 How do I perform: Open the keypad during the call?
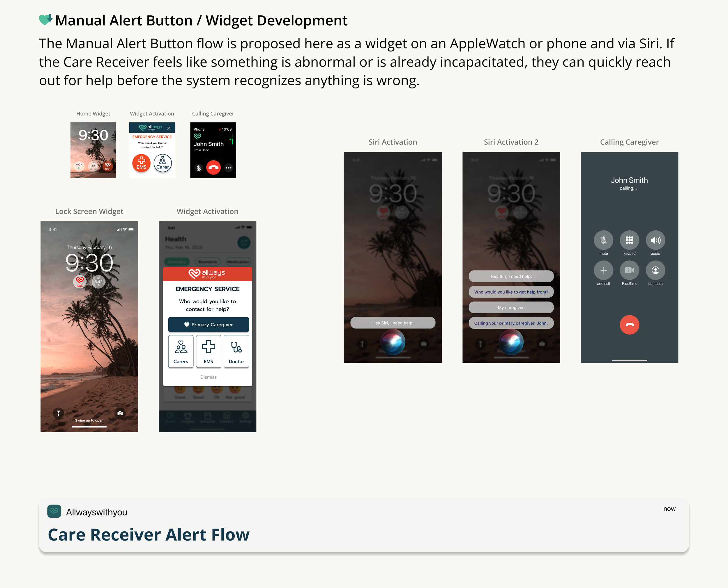629,241
